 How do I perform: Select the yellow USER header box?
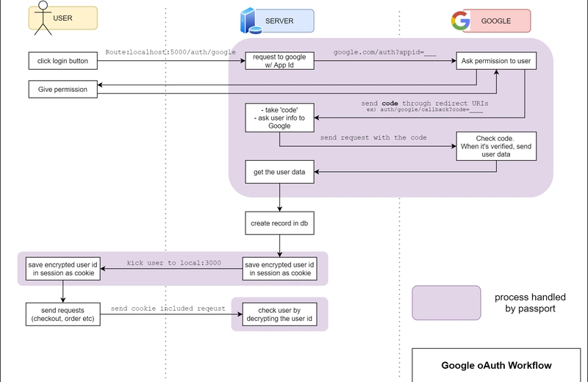coord(63,18)
